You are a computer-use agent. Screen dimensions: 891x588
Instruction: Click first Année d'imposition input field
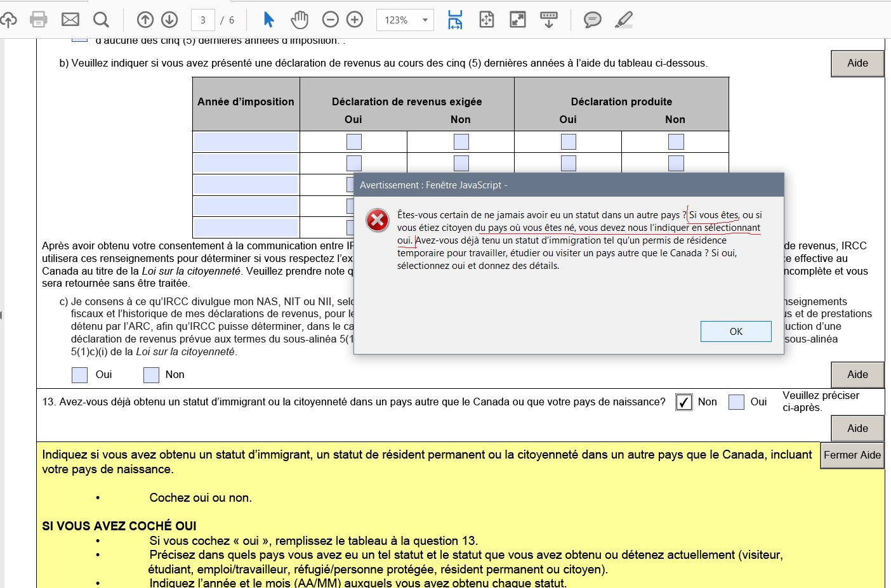(x=246, y=141)
